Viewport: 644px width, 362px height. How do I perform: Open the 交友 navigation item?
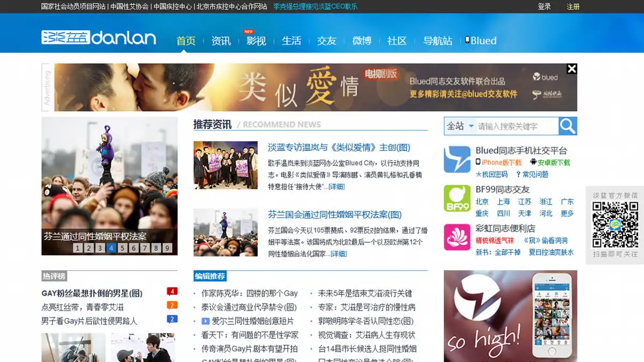327,41
